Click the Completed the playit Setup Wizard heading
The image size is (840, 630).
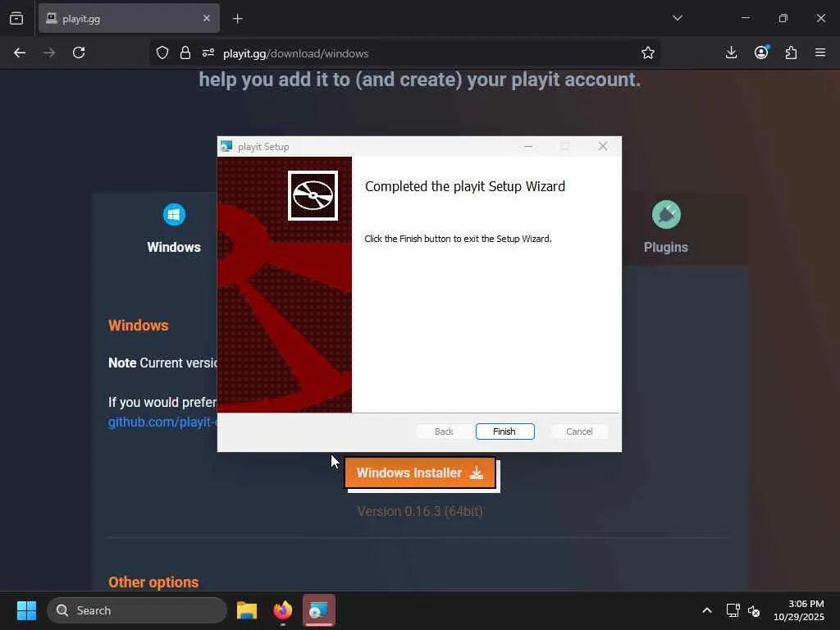(465, 186)
